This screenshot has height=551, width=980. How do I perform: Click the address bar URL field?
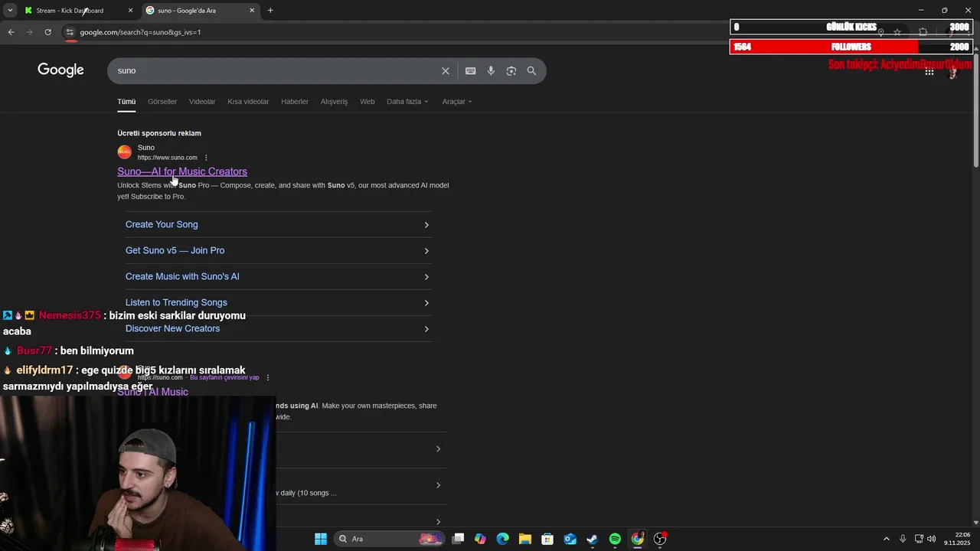click(398, 32)
